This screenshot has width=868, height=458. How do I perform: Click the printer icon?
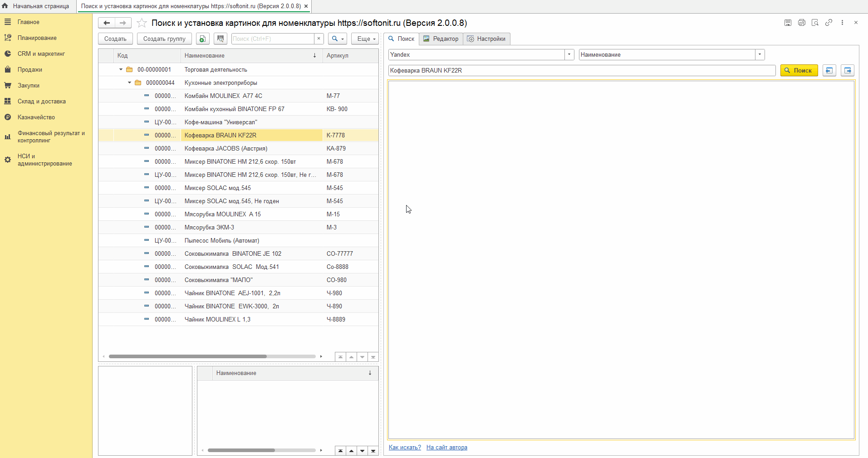point(801,23)
